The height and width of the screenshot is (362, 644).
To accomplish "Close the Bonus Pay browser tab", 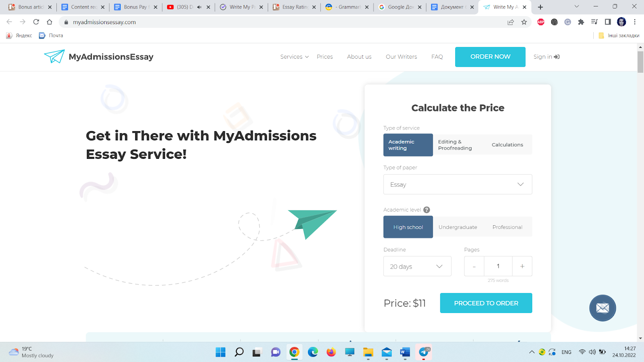I will (155, 7).
